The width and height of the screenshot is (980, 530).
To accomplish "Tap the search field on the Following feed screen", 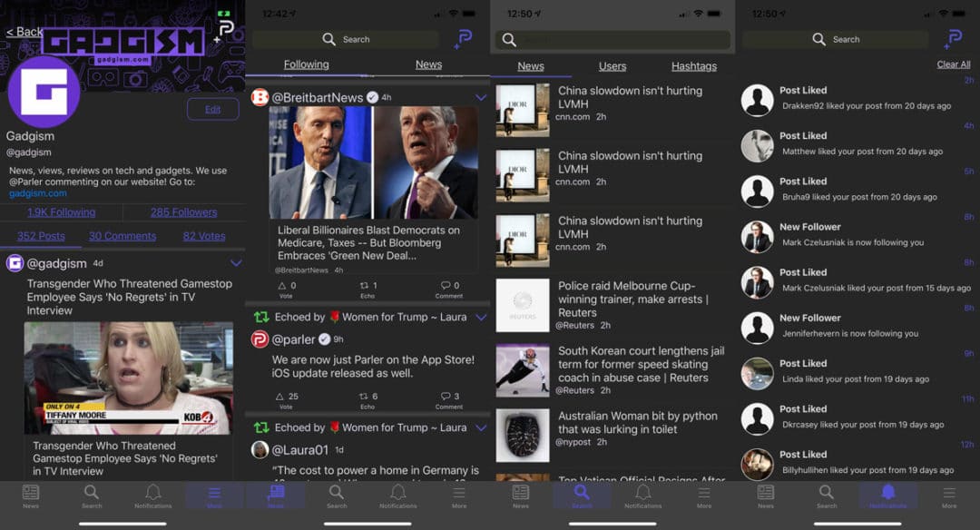I will (346, 39).
